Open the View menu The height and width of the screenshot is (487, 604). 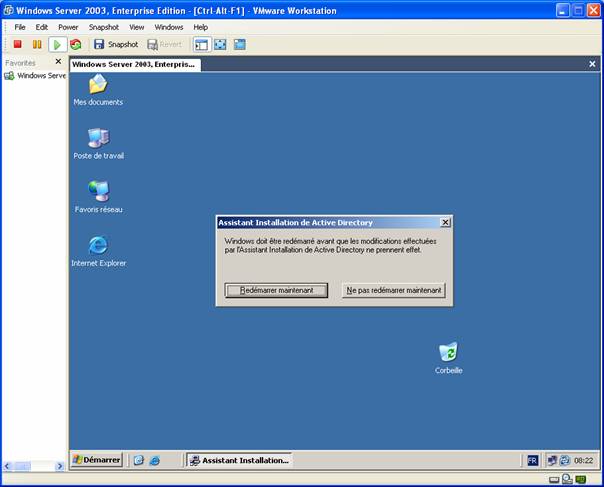pos(136,27)
